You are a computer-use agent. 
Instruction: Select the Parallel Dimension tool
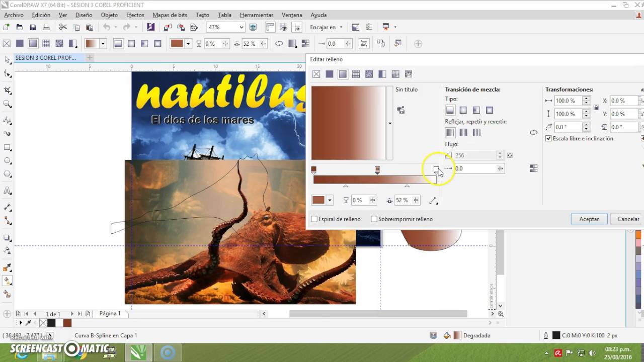click(x=8, y=207)
